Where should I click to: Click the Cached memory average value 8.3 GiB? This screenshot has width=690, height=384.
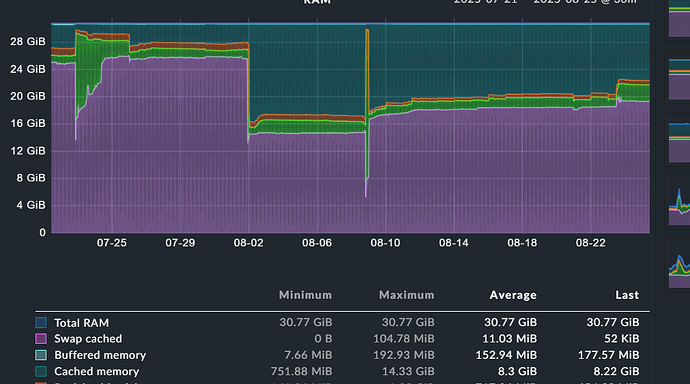click(x=517, y=371)
